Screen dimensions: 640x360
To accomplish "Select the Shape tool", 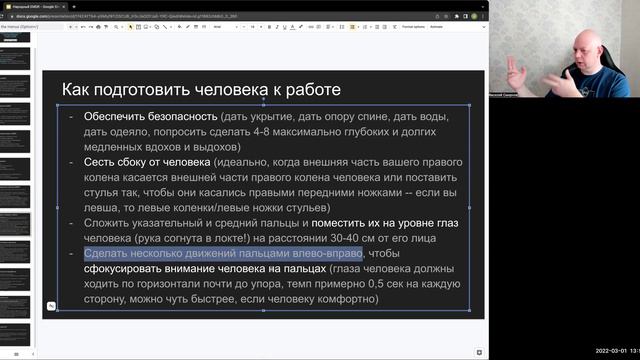I will pos(156,27).
